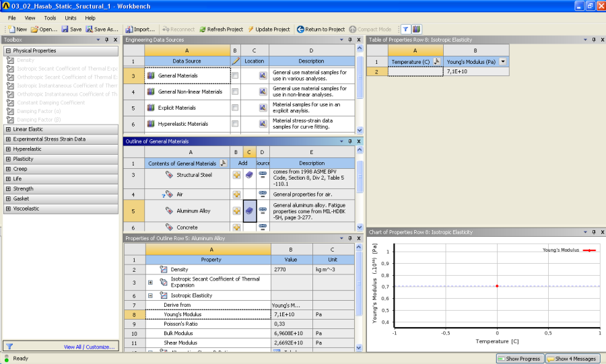Click the Refresh Project icon
Image resolution: width=606 pixels, height=364 pixels.
coord(203,30)
